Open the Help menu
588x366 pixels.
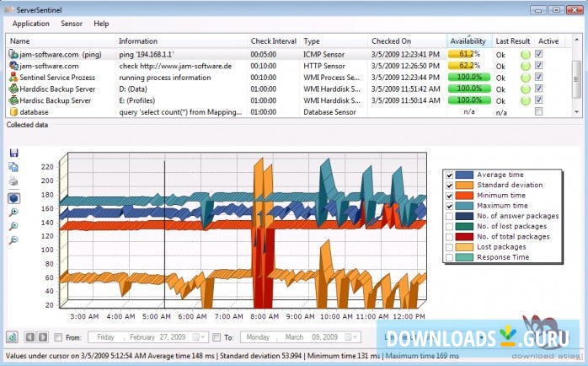(x=101, y=24)
